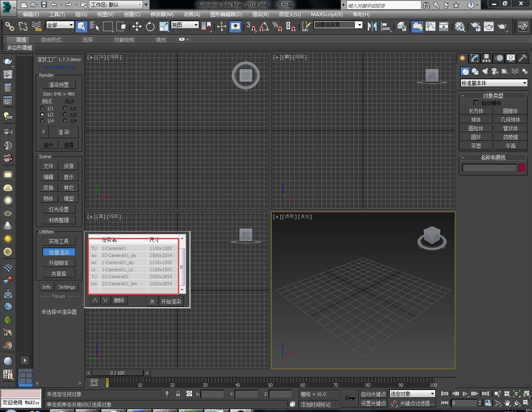Enable the 自动栅格 checkbox
The image size is (532, 412).
click(x=476, y=103)
